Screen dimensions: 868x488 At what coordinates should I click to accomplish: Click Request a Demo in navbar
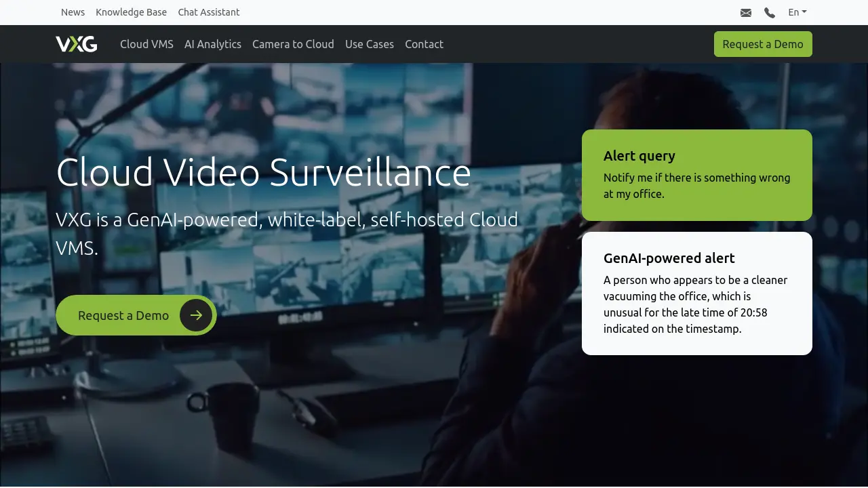763,44
